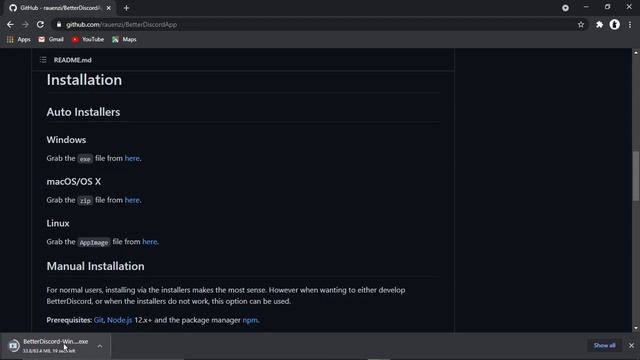Reload the GitHub page
The height and width of the screenshot is (360, 640).
[40, 24]
